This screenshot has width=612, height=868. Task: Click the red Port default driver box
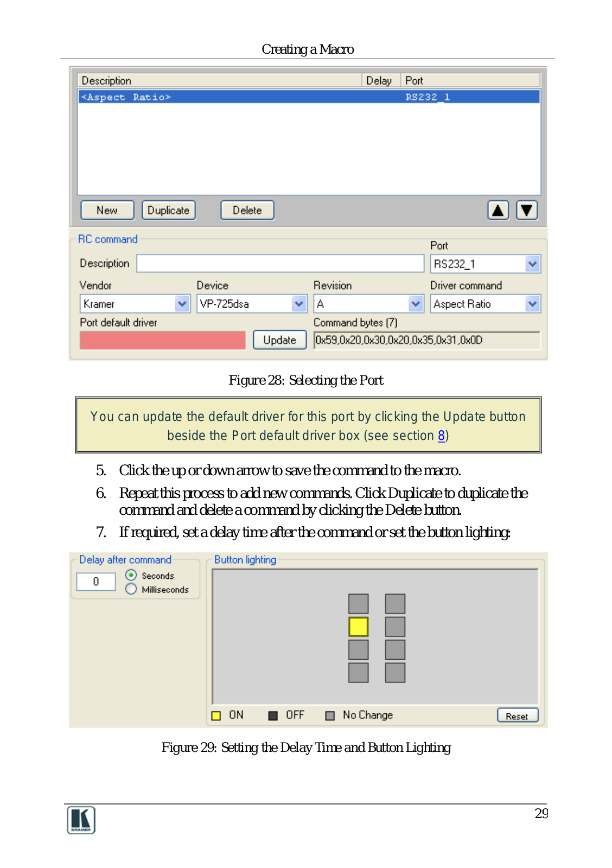[x=163, y=340]
